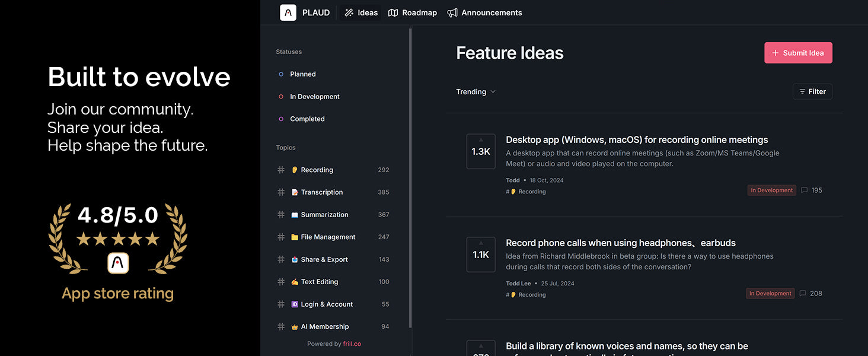Click the crown emoji beside AI Membership

295,326
